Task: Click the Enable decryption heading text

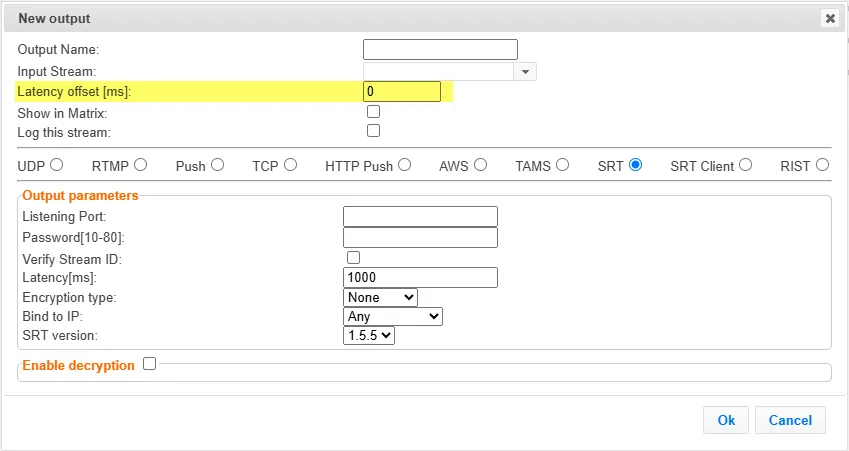Action: point(79,365)
